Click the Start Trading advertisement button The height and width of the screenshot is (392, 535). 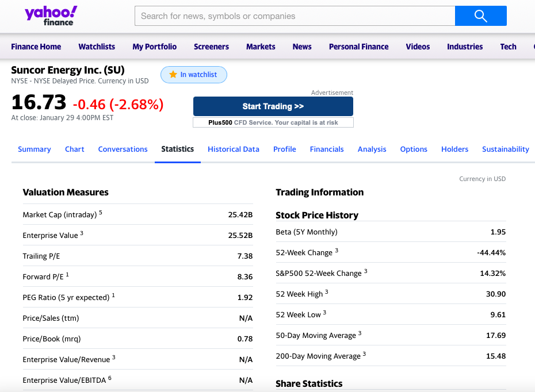click(273, 106)
